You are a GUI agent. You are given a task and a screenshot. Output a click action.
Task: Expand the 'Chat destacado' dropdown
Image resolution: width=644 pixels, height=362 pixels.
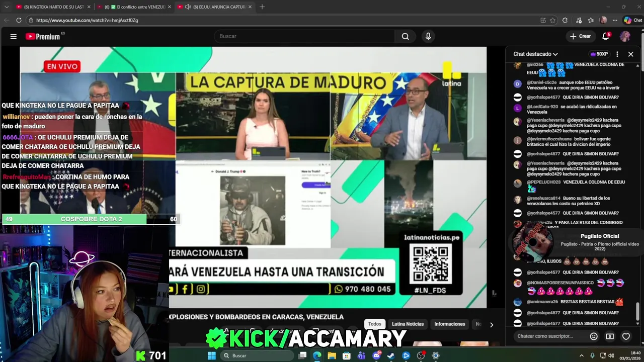pos(535,54)
